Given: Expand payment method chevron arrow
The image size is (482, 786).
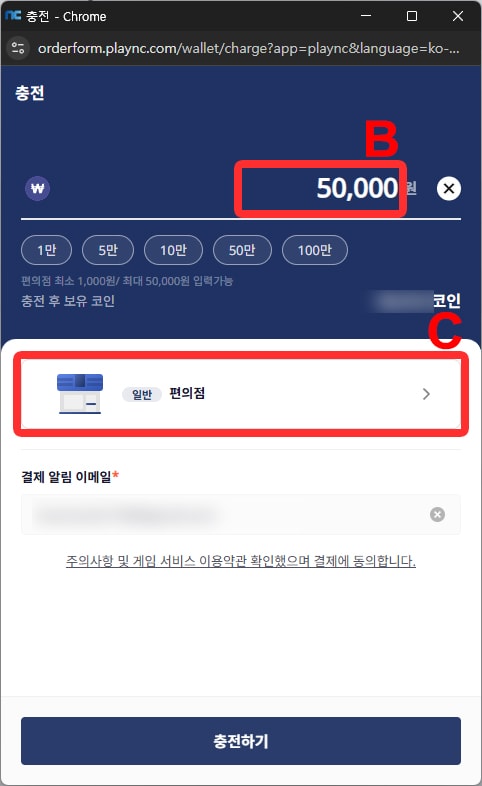Looking at the screenshot, I should coord(426,394).
